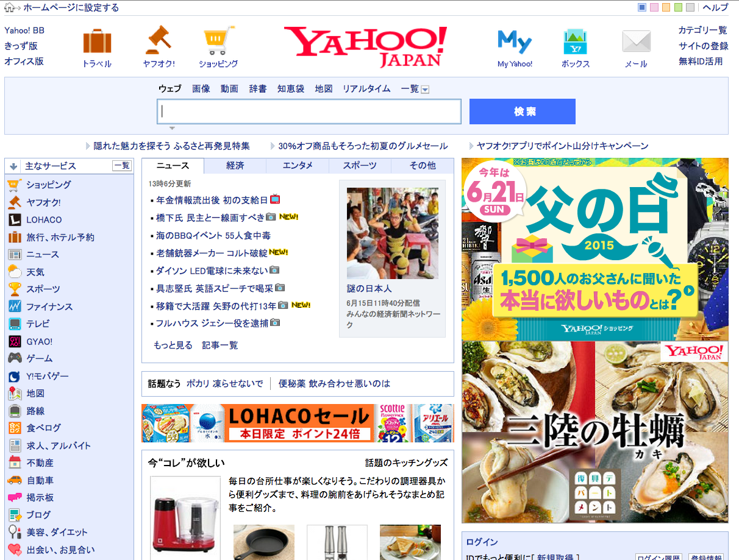Open the LOHACOセール banner

298,423
